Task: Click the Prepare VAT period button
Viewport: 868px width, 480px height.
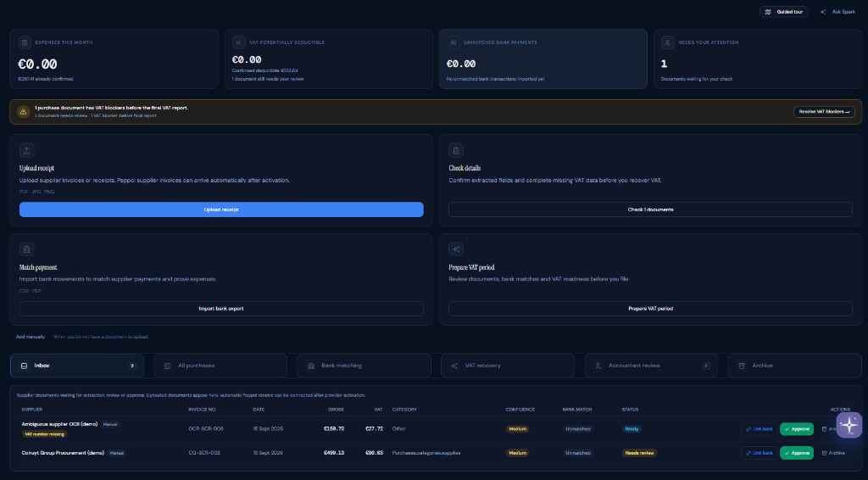Action: pyautogui.click(x=650, y=309)
